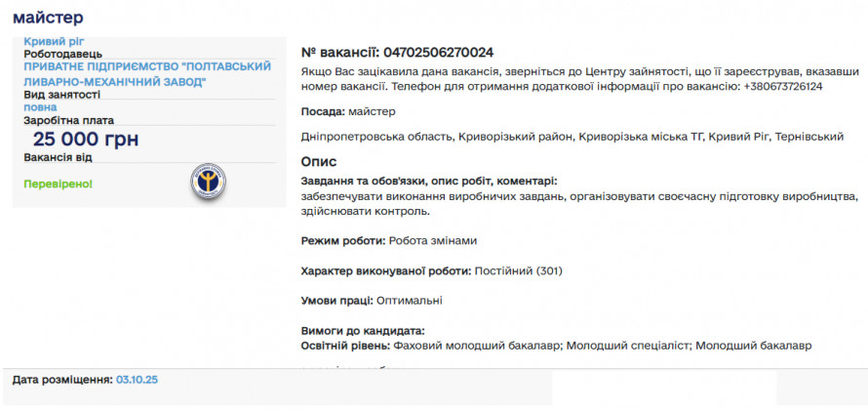
Task: Click the повна employment type link
Action: tap(41, 107)
